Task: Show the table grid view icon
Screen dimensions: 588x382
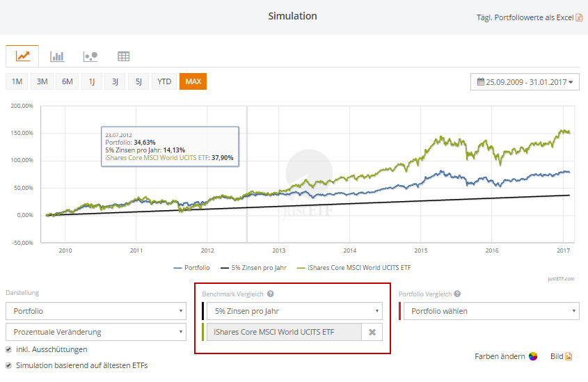Action: [x=123, y=56]
